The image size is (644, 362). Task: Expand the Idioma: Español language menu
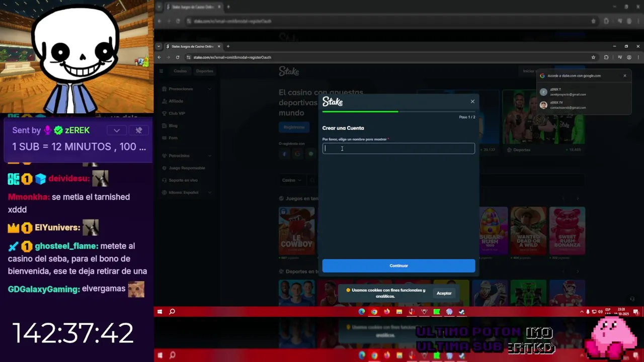point(210,193)
